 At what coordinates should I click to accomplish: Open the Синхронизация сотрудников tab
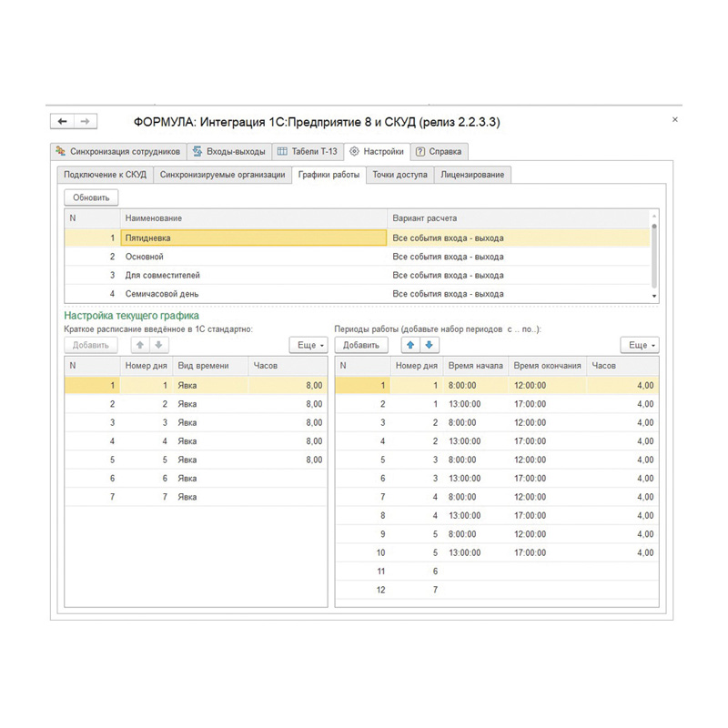[117, 151]
